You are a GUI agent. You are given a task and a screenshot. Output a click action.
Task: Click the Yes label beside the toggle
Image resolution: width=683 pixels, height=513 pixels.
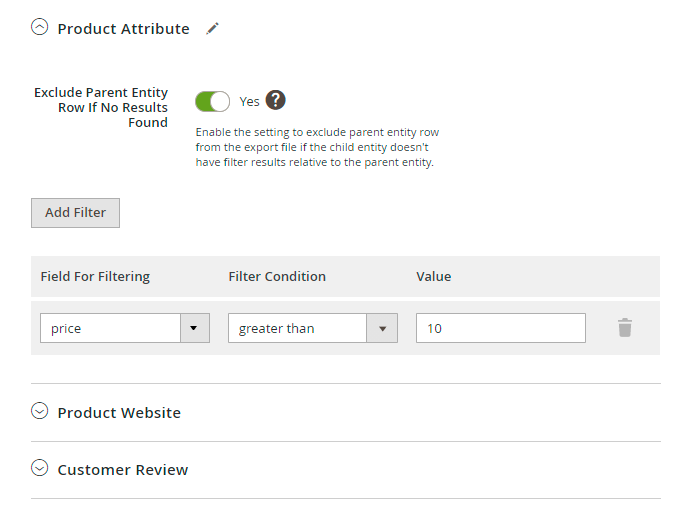point(249,101)
